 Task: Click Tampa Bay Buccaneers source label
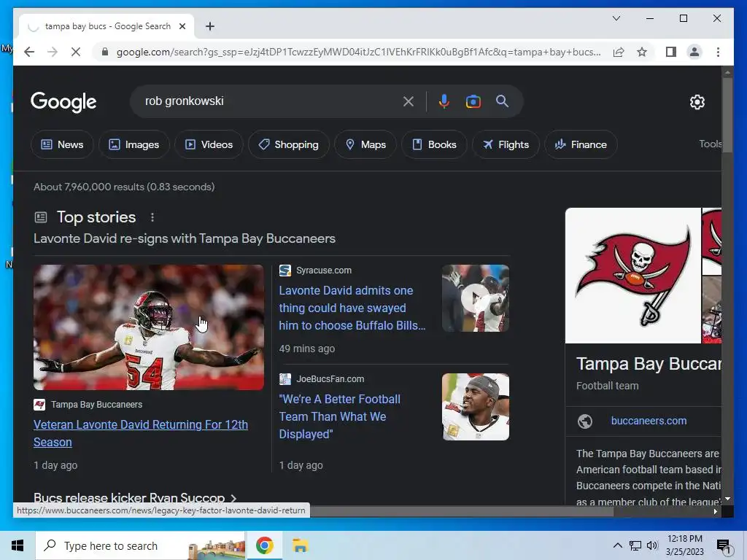(x=97, y=404)
